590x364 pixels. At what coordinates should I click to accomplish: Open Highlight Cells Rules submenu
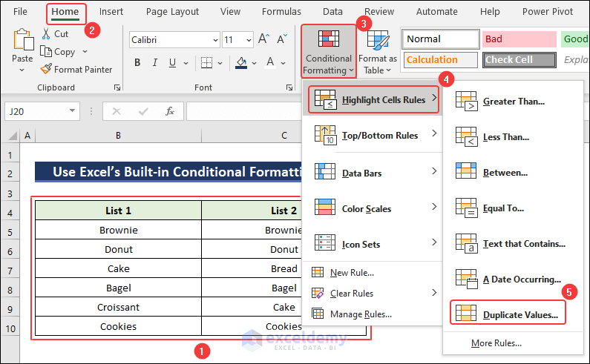click(x=373, y=99)
